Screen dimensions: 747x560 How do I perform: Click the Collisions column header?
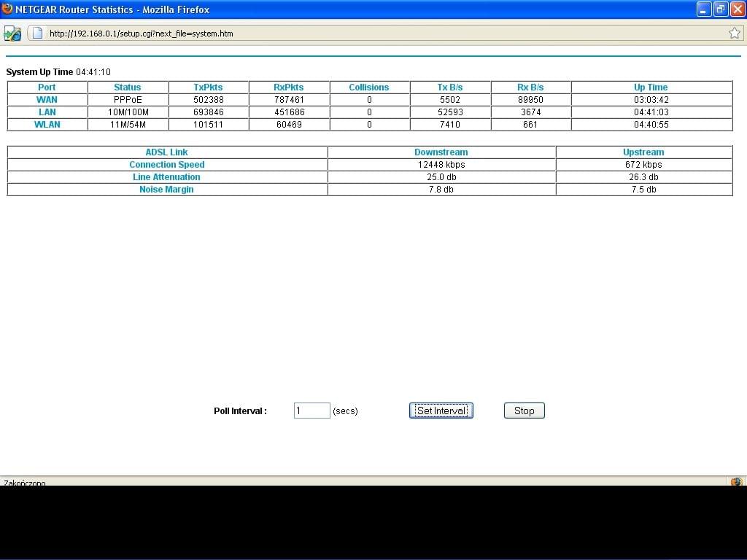pos(368,87)
